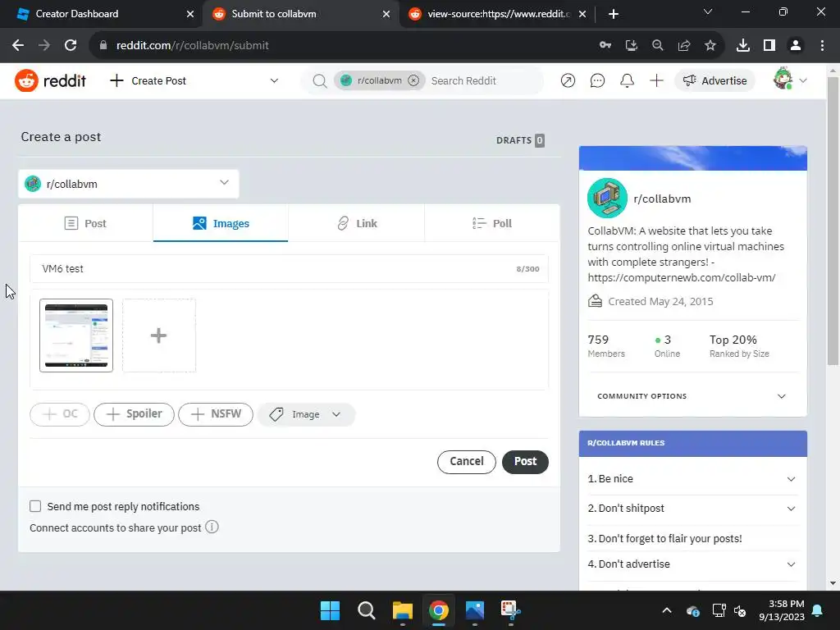Open the r/collabvm sidebar community name link
Image resolution: width=840 pixels, height=630 pixels.
click(662, 199)
